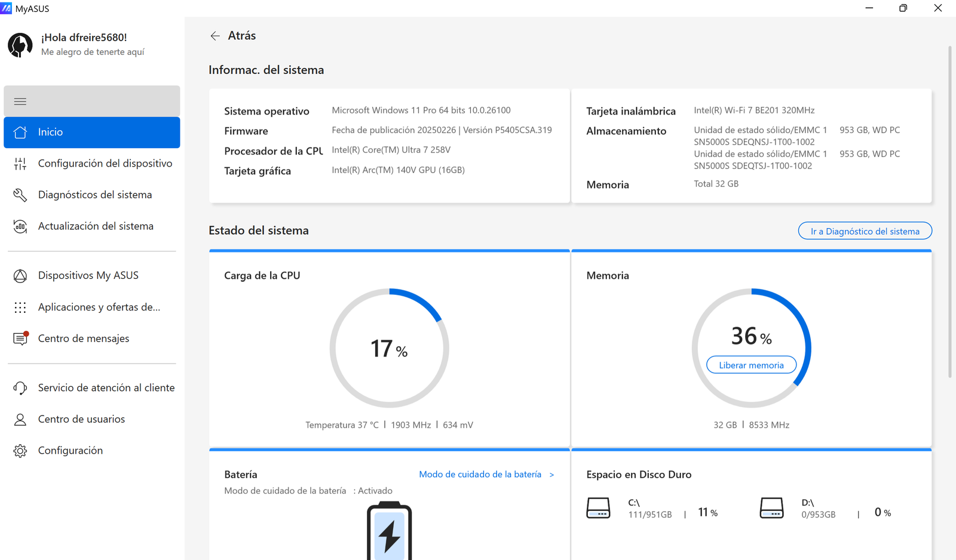Open Modo de cuidado de la batería link

click(480, 475)
